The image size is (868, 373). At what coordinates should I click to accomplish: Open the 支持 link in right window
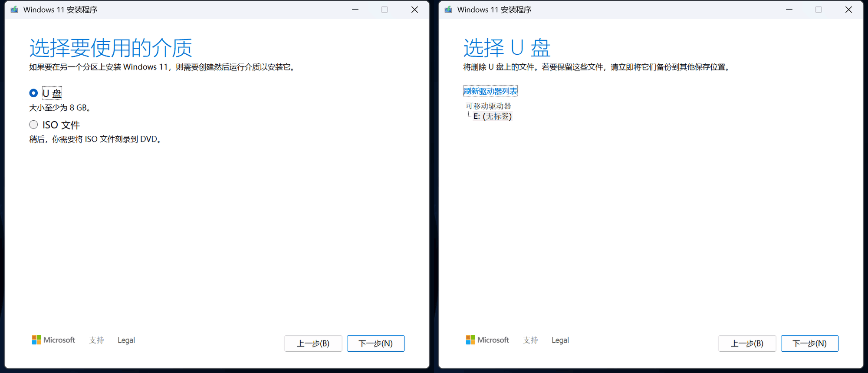coord(530,340)
